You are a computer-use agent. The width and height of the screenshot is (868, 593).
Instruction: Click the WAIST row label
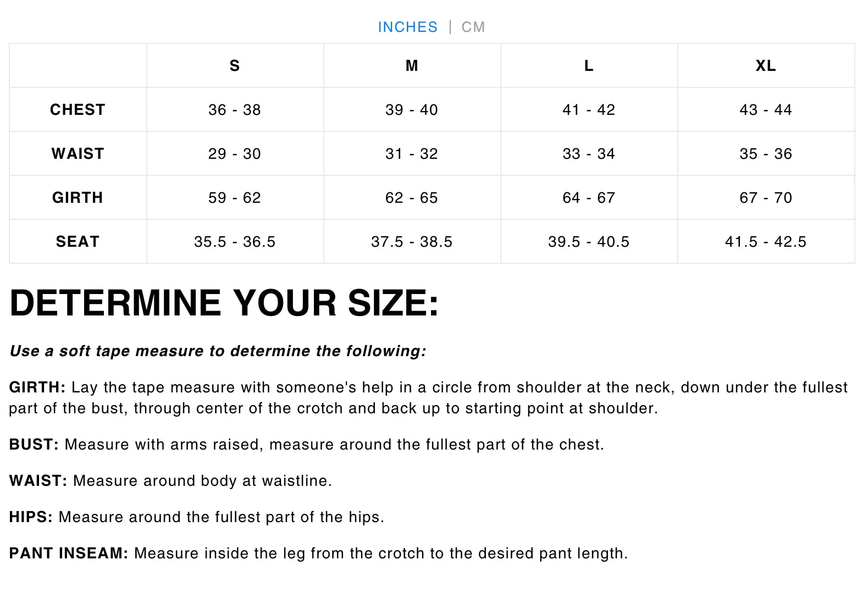(78, 153)
